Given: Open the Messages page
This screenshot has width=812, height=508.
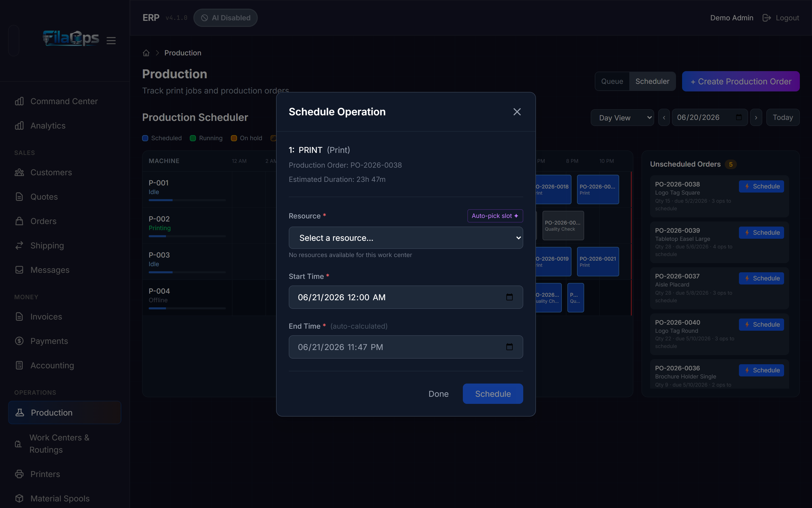Looking at the screenshot, I should click(x=64, y=270).
